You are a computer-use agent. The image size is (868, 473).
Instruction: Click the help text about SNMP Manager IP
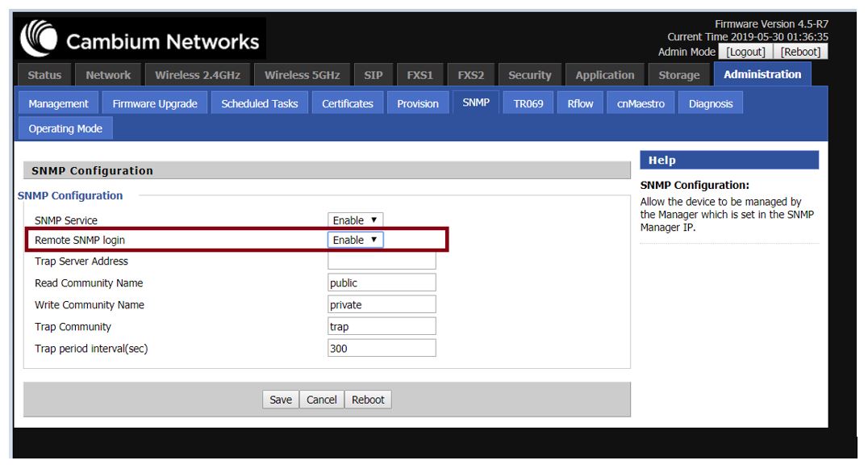click(727, 215)
